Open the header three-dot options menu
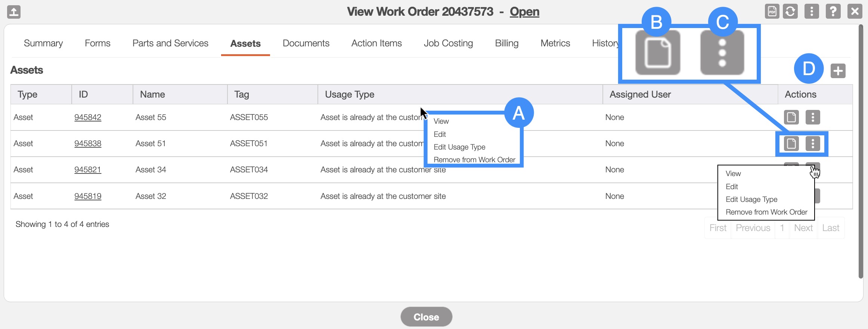This screenshot has width=868, height=329. (812, 12)
